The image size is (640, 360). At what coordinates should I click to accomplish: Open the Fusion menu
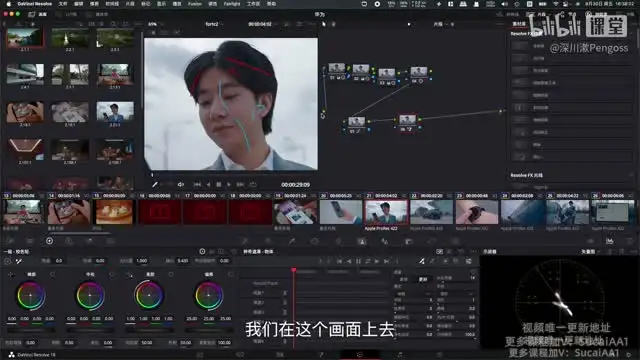(195, 4)
